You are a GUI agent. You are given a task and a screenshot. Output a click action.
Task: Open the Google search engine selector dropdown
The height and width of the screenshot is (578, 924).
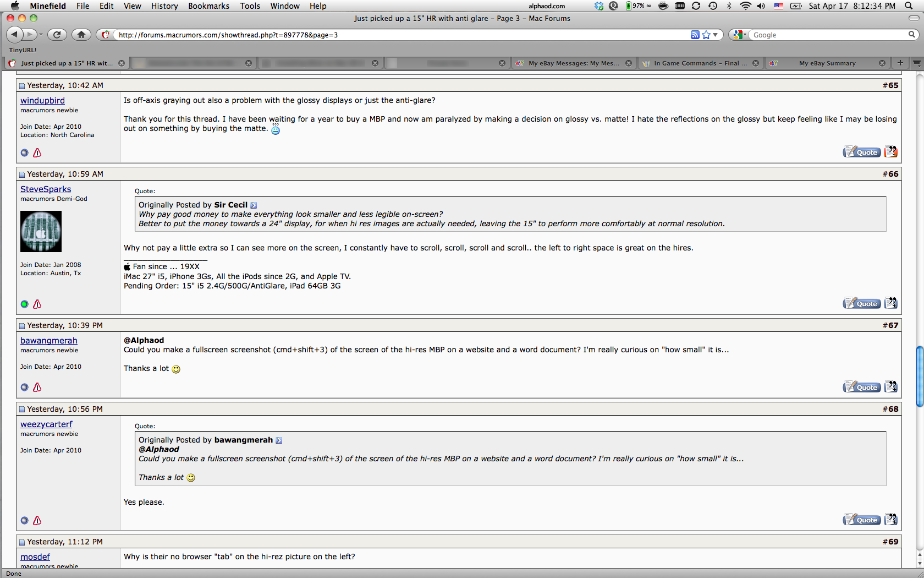click(740, 35)
